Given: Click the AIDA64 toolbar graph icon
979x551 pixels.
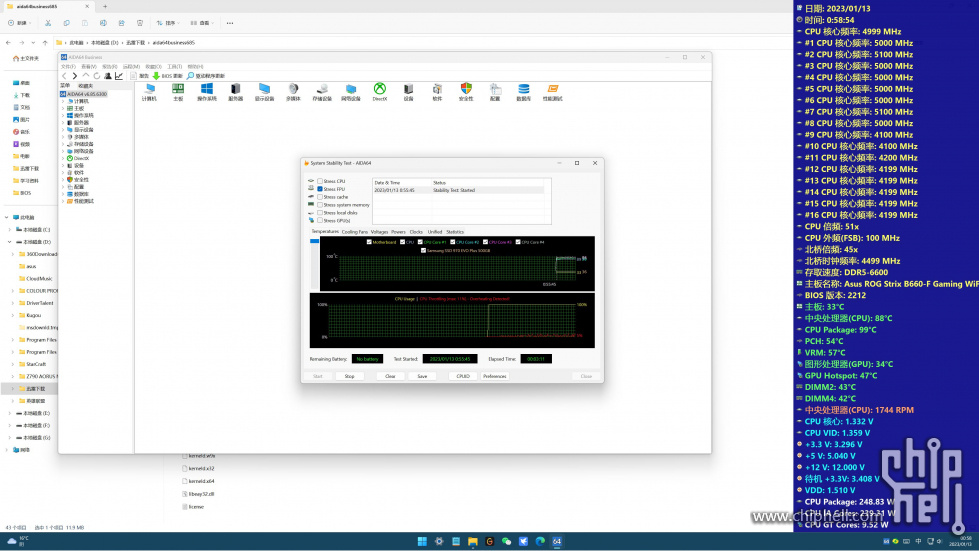Looking at the screenshot, I should (119, 76).
